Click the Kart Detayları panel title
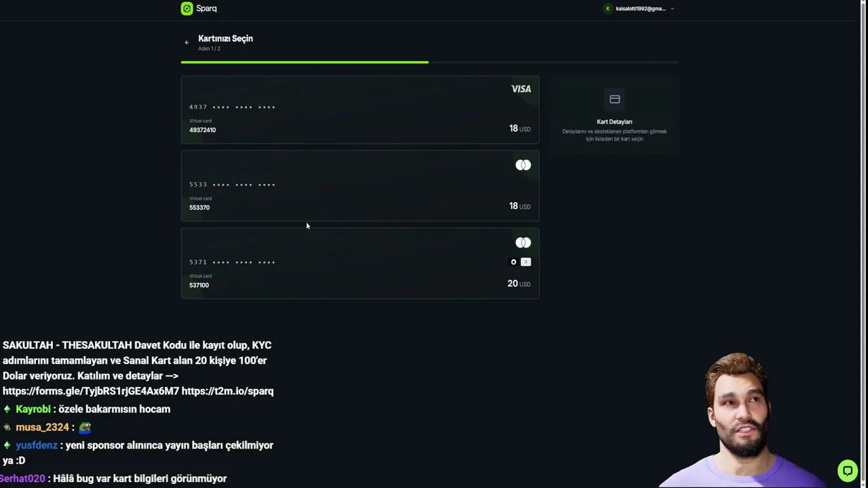The width and height of the screenshot is (868, 488). (x=614, y=122)
